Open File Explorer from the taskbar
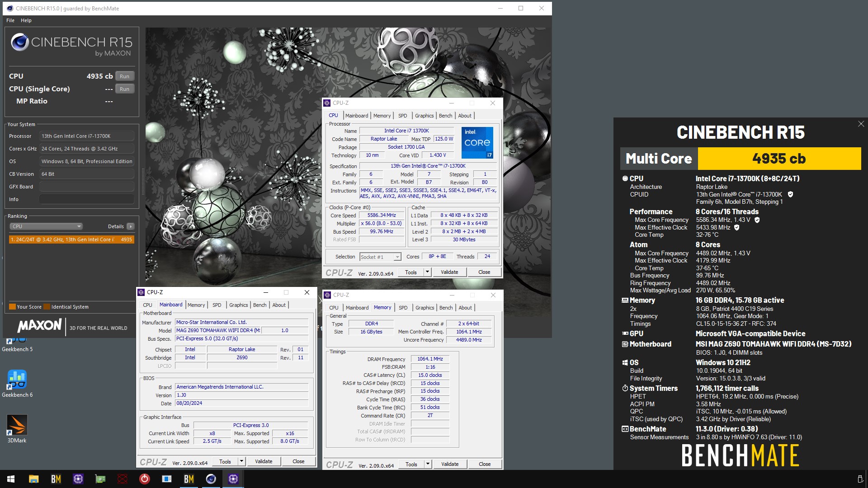The height and width of the screenshot is (488, 868). (33, 479)
